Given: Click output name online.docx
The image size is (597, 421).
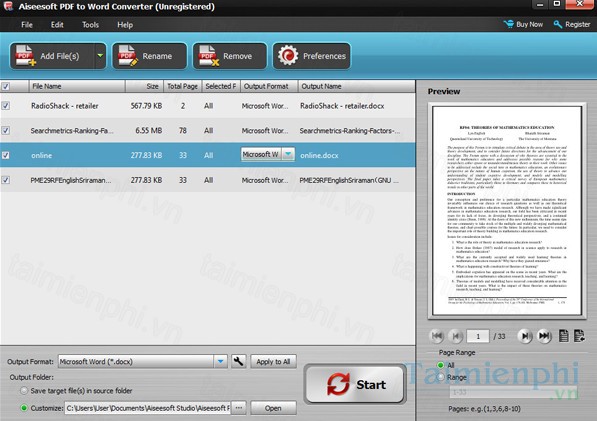Looking at the screenshot, I should (x=319, y=155).
